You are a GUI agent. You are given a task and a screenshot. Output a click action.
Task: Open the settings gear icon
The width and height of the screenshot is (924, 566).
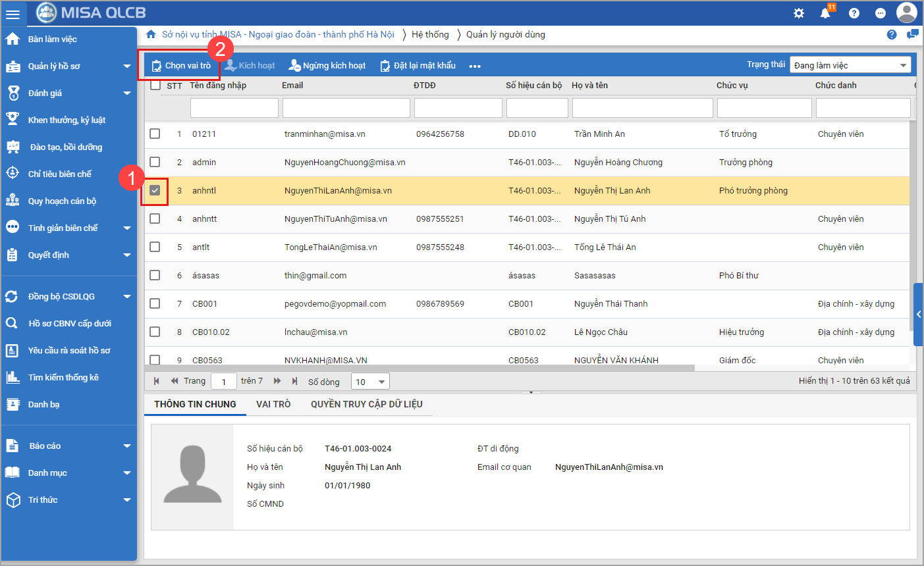(x=799, y=13)
